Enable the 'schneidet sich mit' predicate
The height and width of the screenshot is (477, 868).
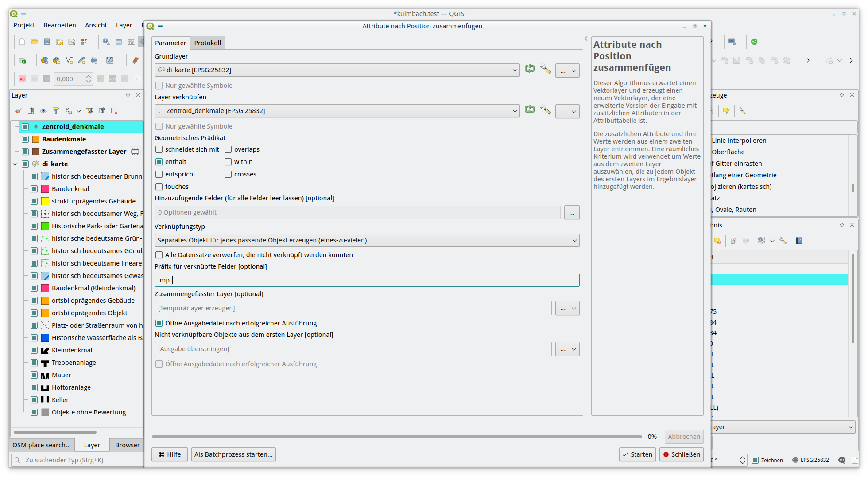pos(159,149)
